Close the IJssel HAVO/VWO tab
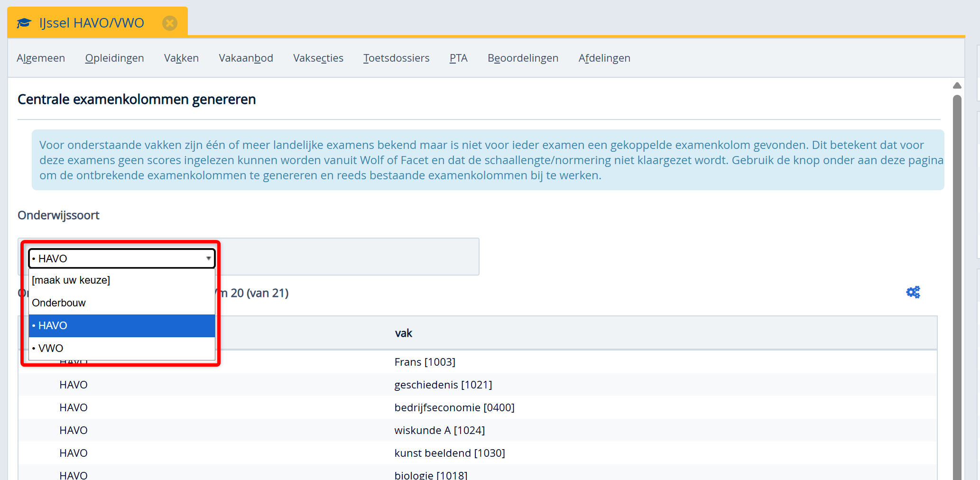The image size is (980, 480). point(170,23)
